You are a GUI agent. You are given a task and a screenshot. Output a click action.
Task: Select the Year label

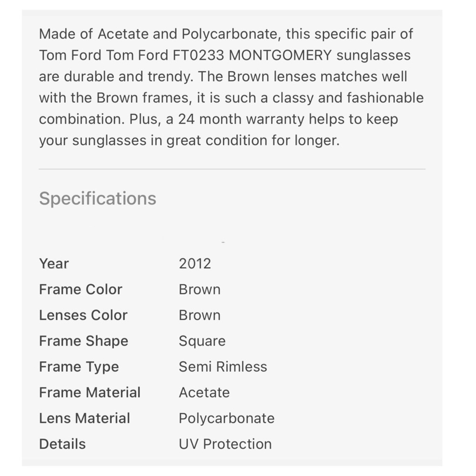pyautogui.click(x=54, y=264)
